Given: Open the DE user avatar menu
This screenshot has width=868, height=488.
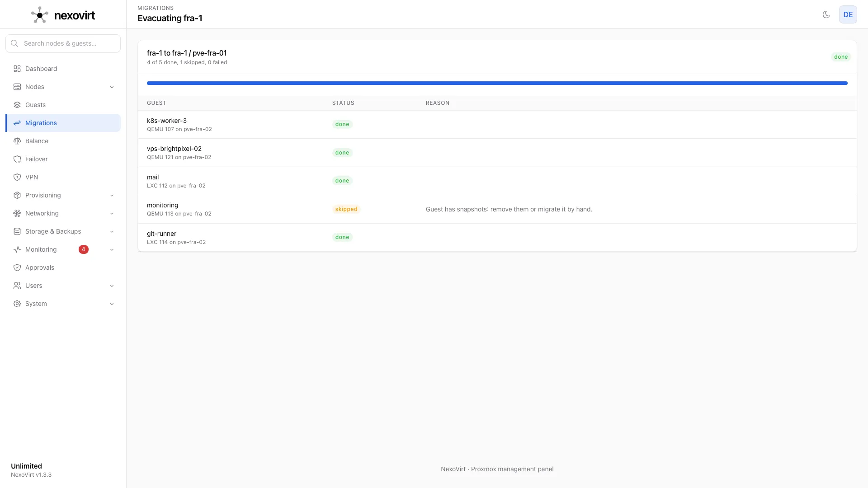Looking at the screenshot, I should point(848,14).
